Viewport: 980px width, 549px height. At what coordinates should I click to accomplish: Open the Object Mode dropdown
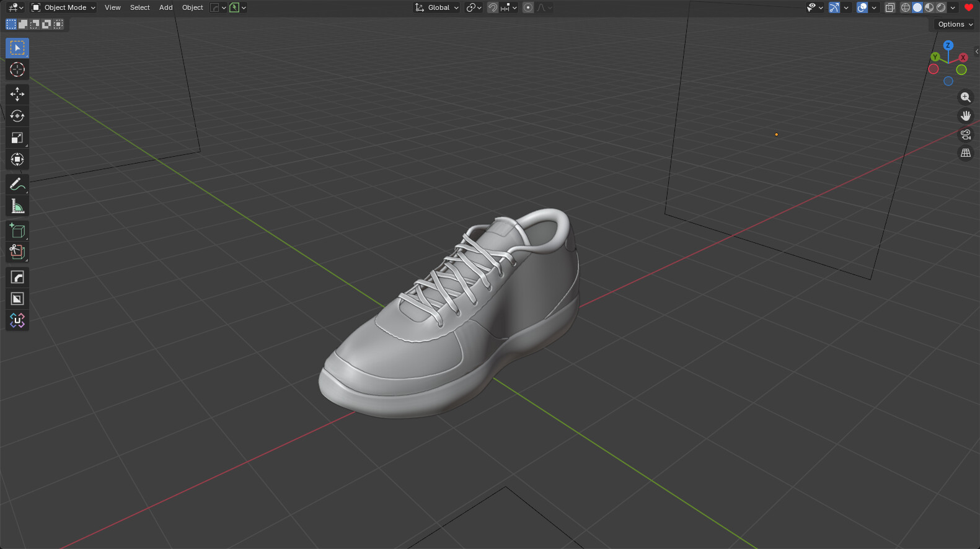click(63, 7)
